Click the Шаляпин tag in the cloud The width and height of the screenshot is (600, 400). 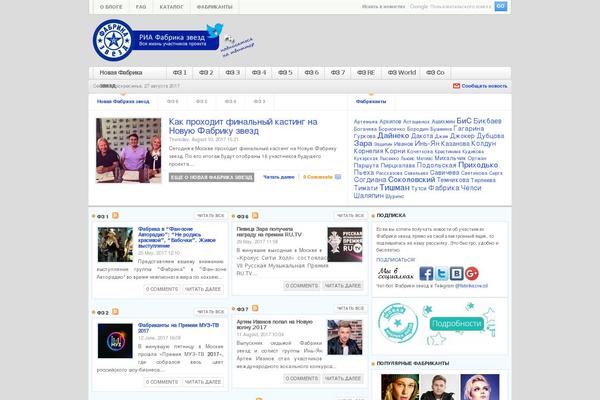(x=368, y=196)
